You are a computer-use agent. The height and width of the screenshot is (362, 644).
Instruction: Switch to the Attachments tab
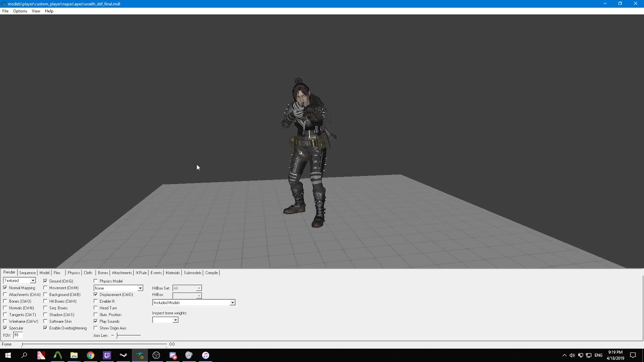(x=122, y=273)
